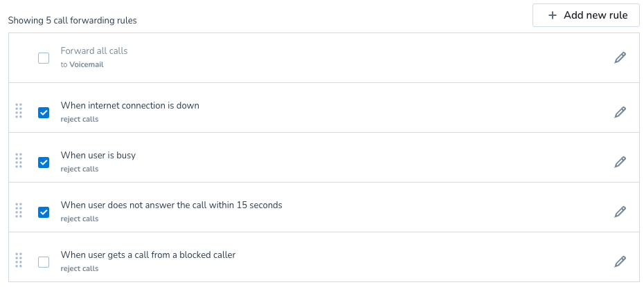The image size is (644, 287).
Task: Click the Voicemail destination text
Action: pos(87,65)
